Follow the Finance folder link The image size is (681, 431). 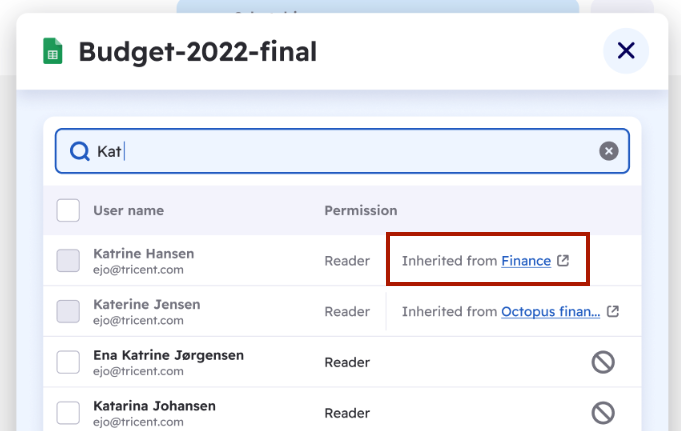(526, 261)
